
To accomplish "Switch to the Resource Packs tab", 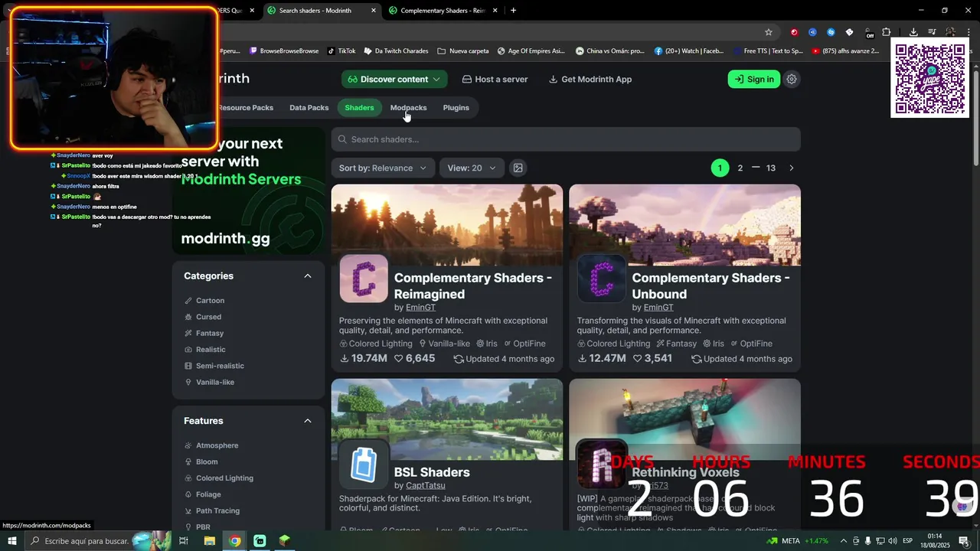I will tap(245, 108).
